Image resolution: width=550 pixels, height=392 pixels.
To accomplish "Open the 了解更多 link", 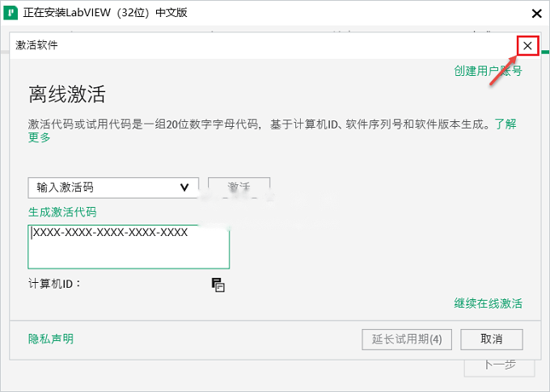I will pyautogui.click(x=505, y=124).
